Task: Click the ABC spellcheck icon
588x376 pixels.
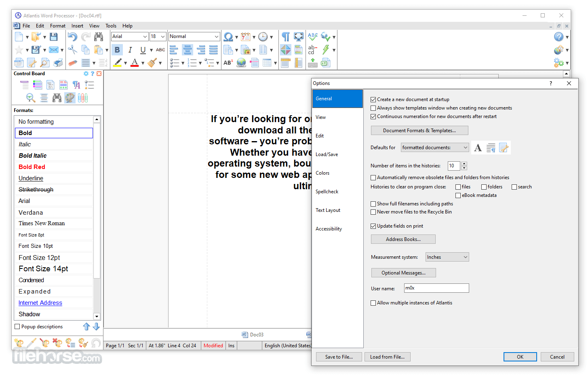Action: point(313,37)
